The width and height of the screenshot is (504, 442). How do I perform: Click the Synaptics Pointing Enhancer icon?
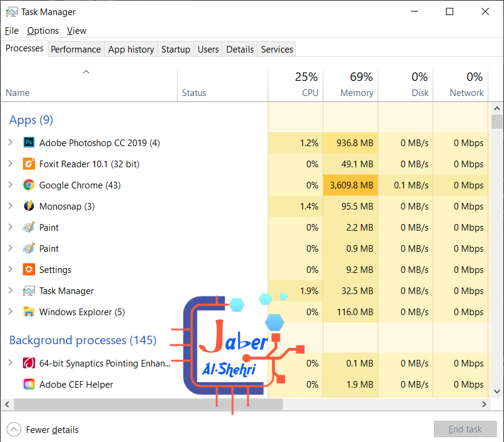(29, 363)
